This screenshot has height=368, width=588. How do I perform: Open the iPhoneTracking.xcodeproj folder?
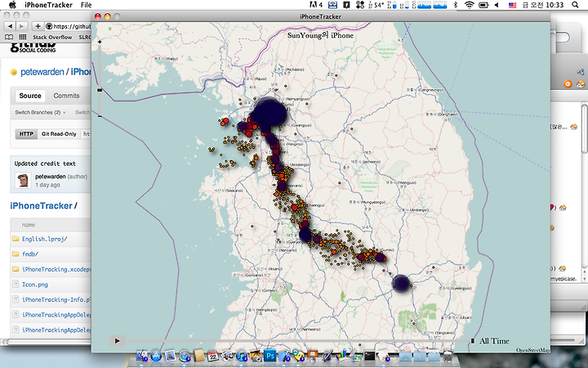pyautogui.click(x=56, y=269)
